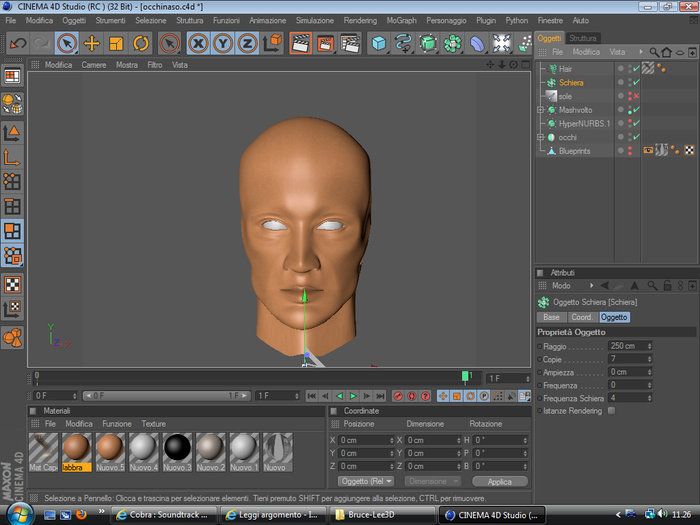The width and height of the screenshot is (700, 525).
Task: Enable the Istanze Rendering checkbox
Action: [612, 410]
